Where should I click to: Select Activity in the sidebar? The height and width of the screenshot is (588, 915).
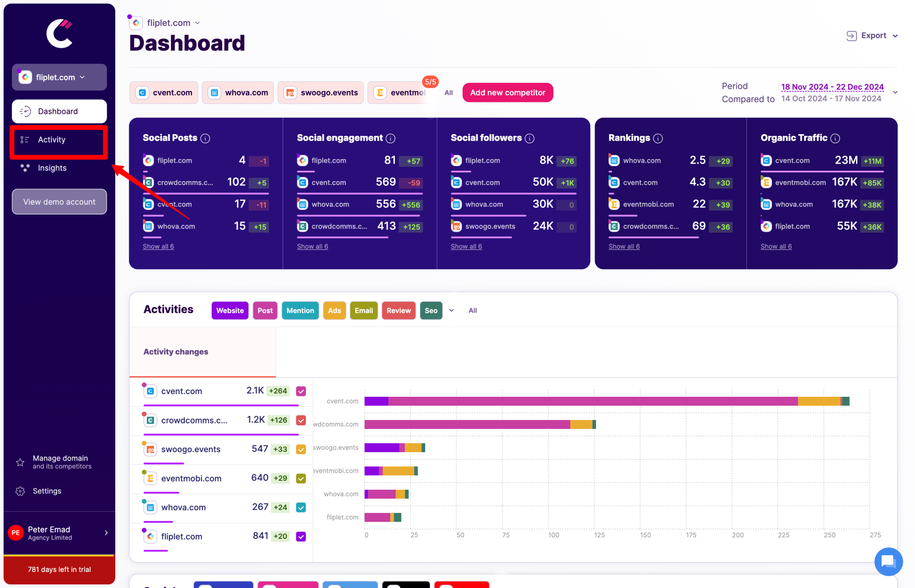tap(52, 139)
